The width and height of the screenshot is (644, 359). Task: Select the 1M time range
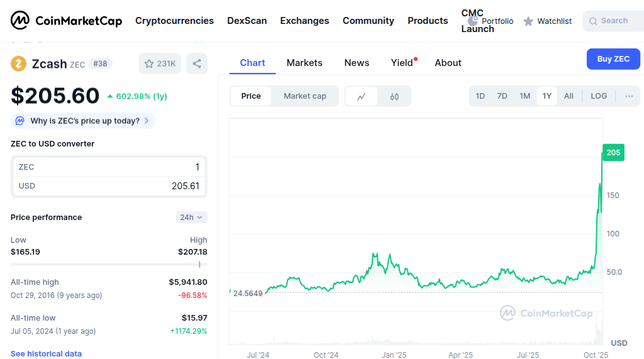click(x=525, y=96)
